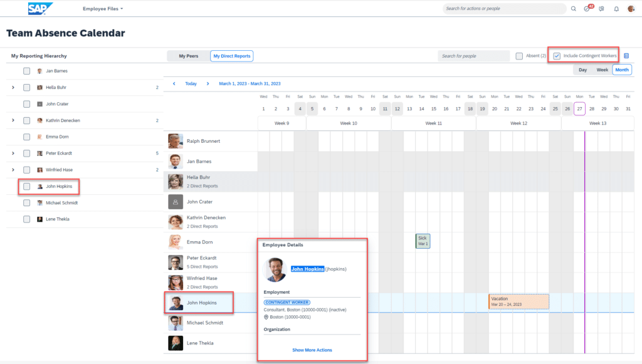
Task: Click the search magnifier icon
Action: (x=573, y=9)
